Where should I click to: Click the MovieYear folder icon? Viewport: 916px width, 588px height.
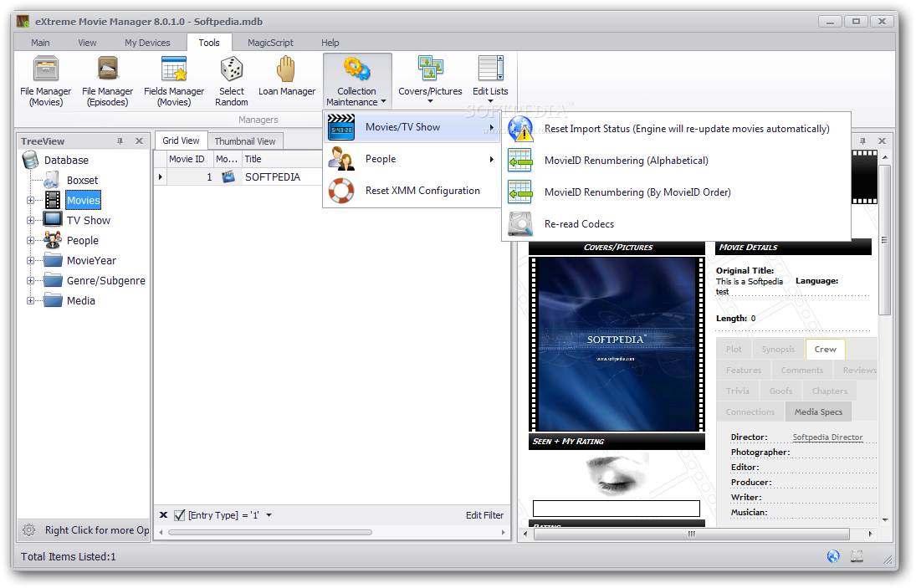pos(54,260)
